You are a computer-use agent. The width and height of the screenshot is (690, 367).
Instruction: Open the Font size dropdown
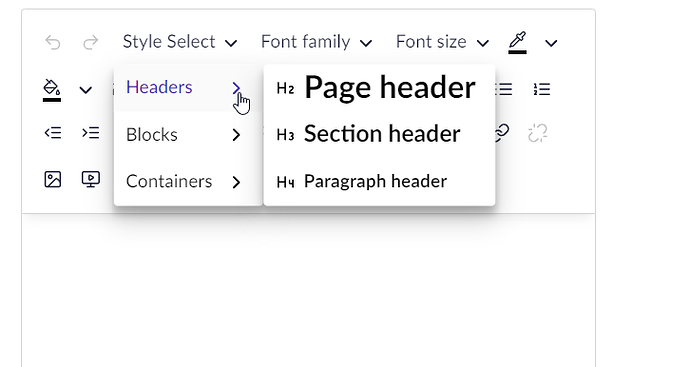[442, 42]
